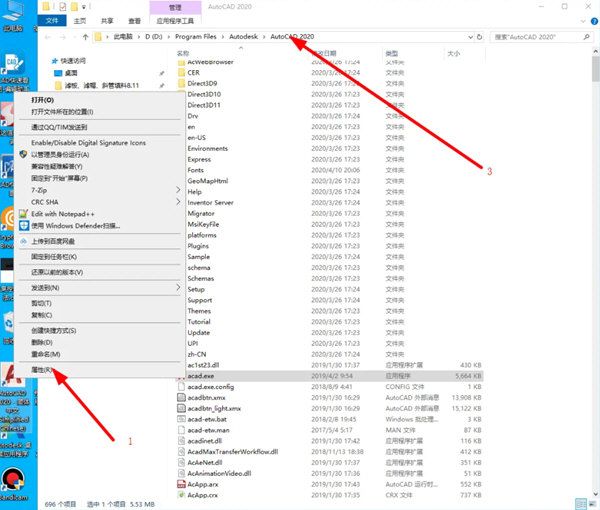600x510 pixels.
Task: Click the Forward navigation arrow
Action: pyautogui.click(x=63, y=37)
